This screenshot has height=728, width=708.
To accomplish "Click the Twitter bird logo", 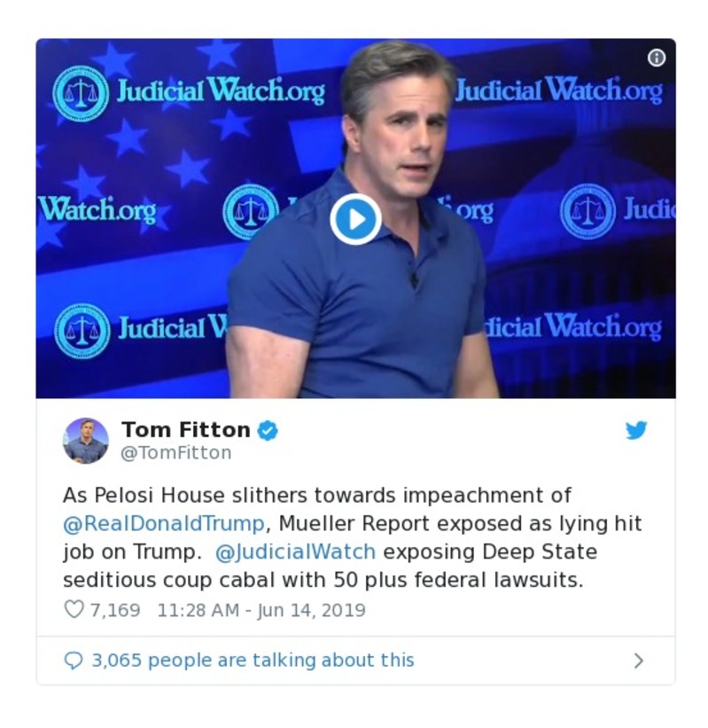I will coord(636,430).
